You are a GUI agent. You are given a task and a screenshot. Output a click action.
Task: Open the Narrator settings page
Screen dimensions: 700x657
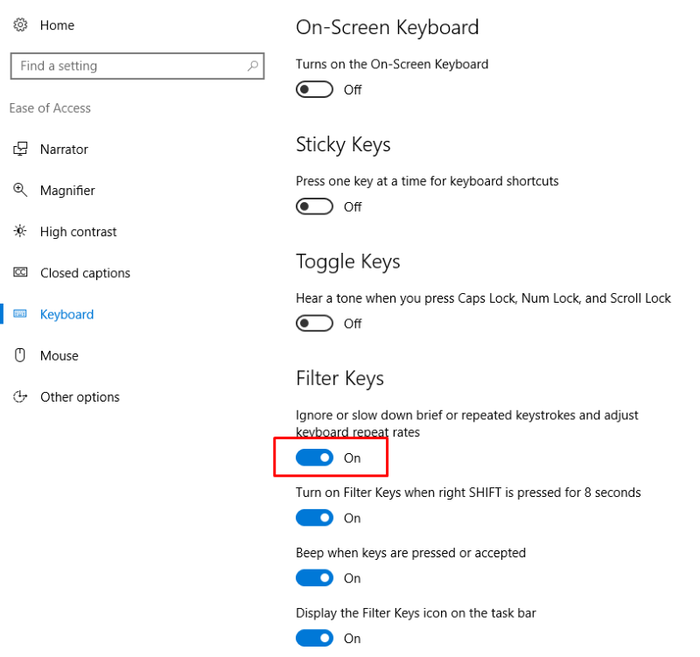[64, 149]
